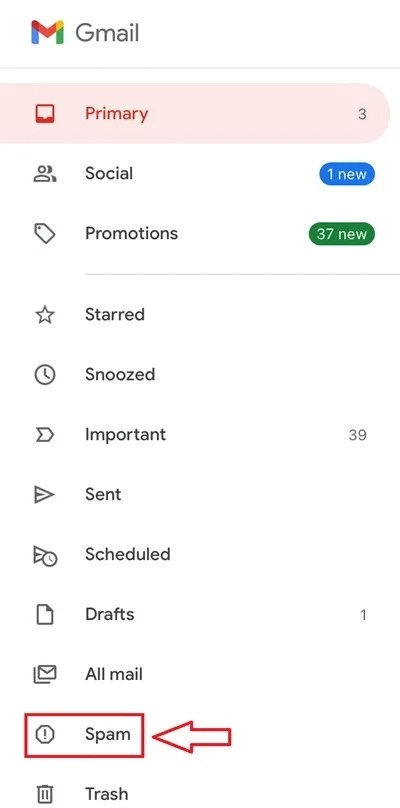Click the green 37 new badge
This screenshot has width=400, height=808.
pos(342,234)
